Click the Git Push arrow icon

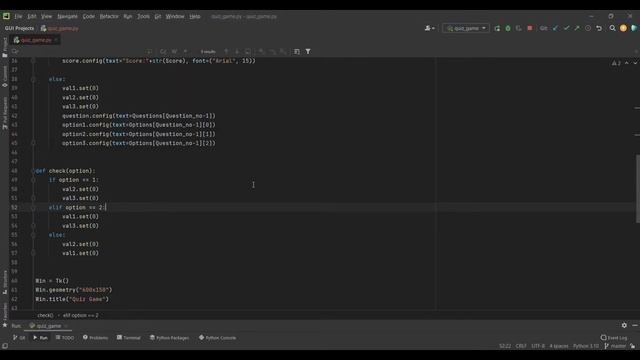click(577, 28)
